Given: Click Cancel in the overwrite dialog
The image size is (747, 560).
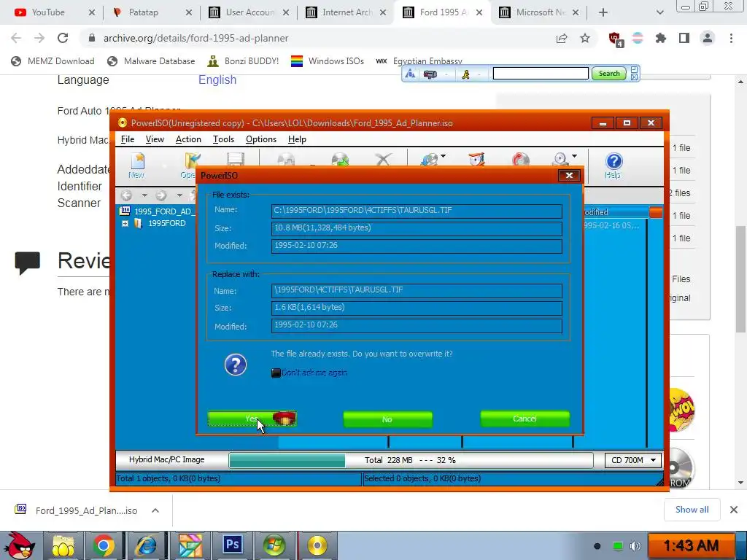Looking at the screenshot, I should tap(525, 419).
